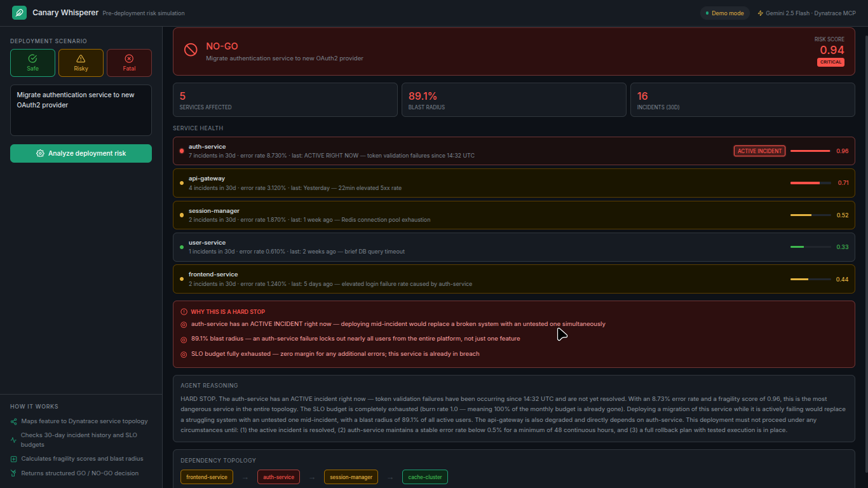Click the auth-service node in dependency topology
868x488 pixels.
tap(278, 477)
